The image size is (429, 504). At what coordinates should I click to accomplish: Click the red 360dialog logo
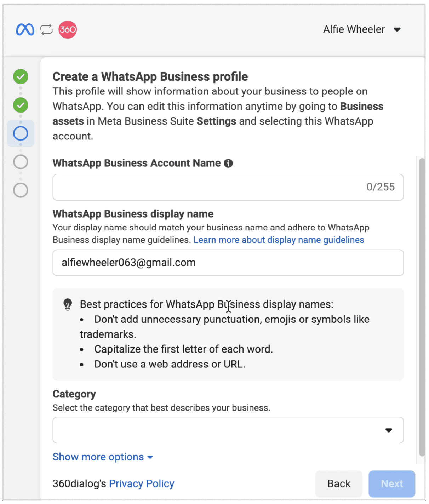point(68,29)
